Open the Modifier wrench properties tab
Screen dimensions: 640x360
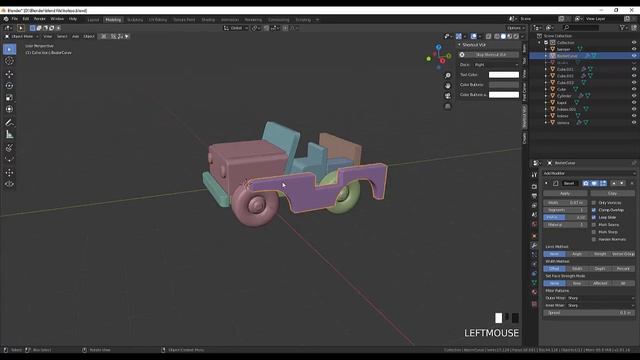pyautogui.click(x=534, y=245)
